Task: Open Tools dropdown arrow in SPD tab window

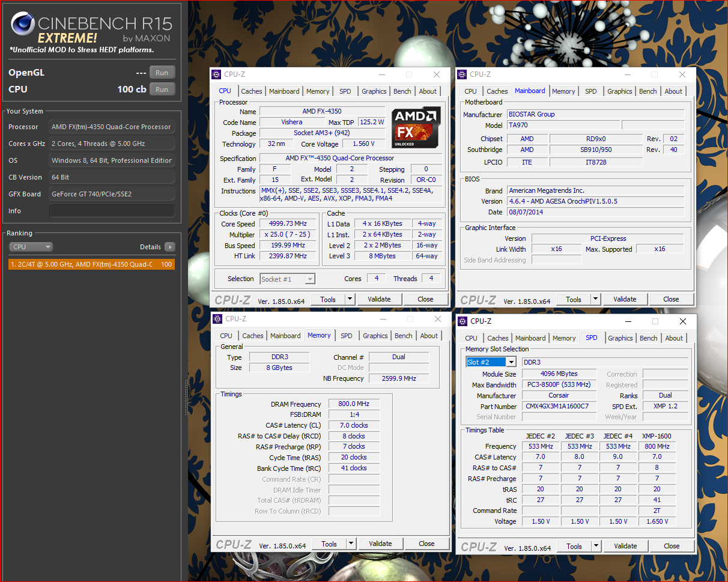Action: pos(596,546)
